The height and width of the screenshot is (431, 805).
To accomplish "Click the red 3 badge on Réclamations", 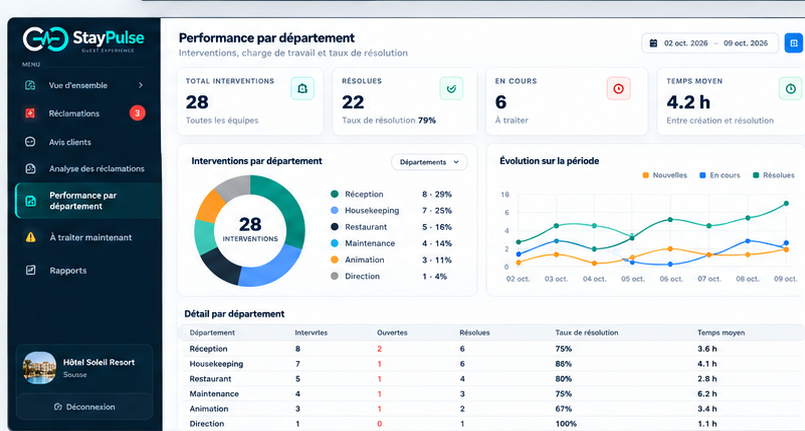I will 137,113.
